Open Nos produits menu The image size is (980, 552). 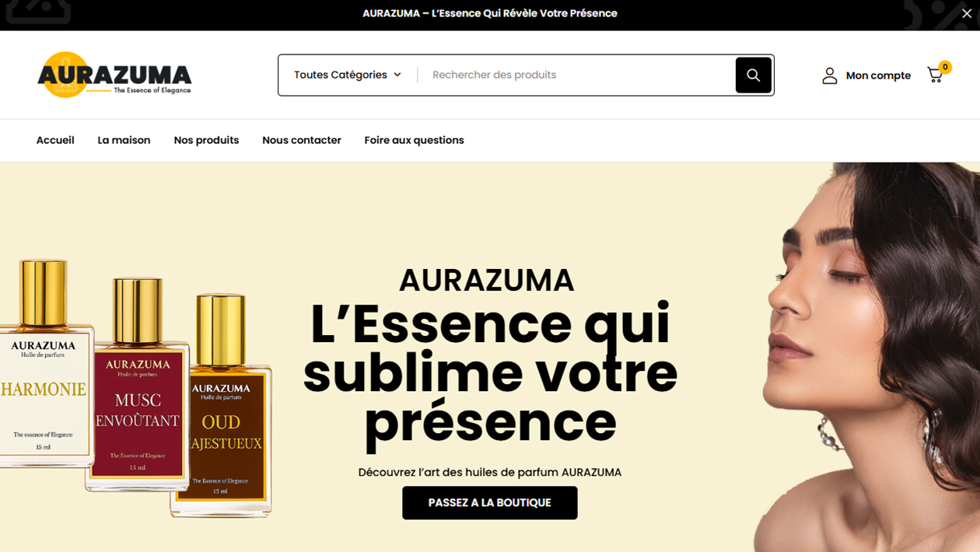click(x=206, y=140)
